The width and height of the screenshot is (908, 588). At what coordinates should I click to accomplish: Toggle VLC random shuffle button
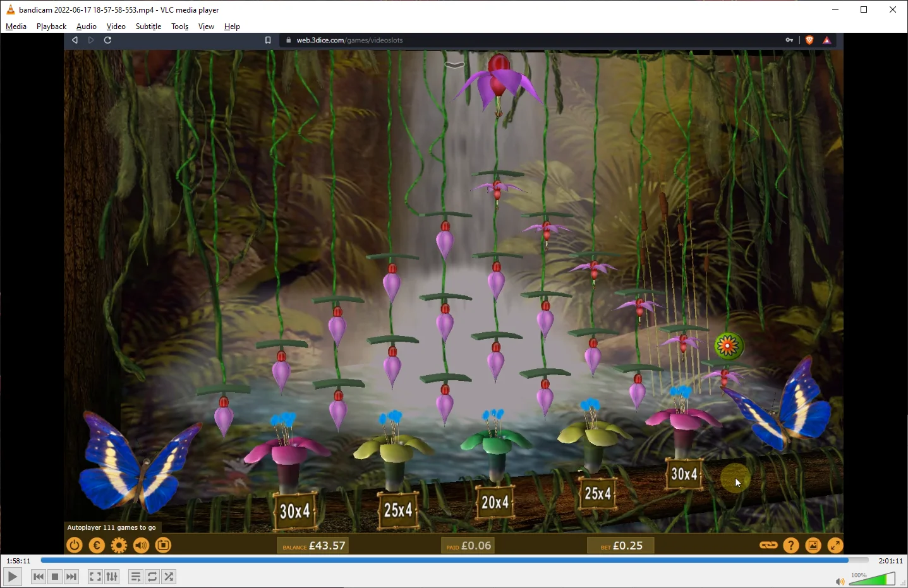[169, 577]
